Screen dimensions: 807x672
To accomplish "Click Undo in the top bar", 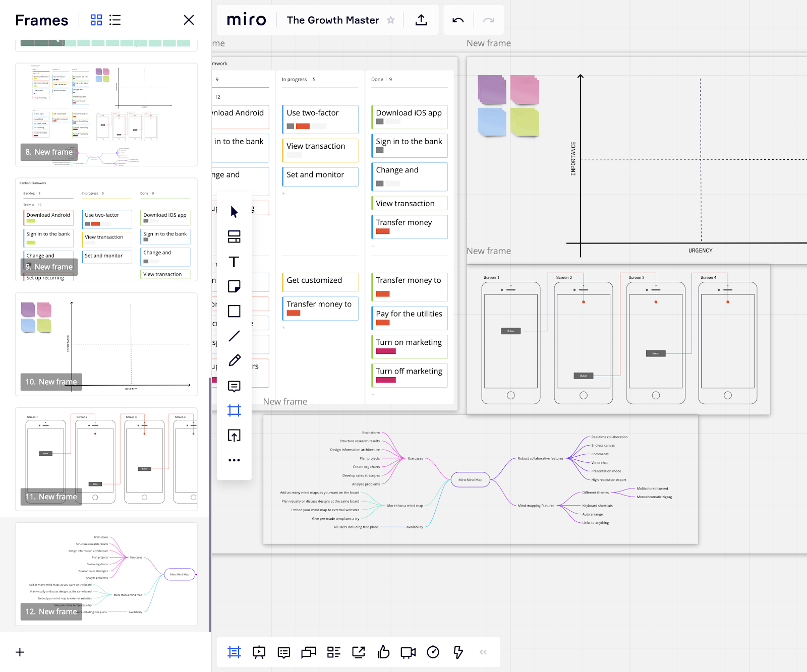I will 458,20.
